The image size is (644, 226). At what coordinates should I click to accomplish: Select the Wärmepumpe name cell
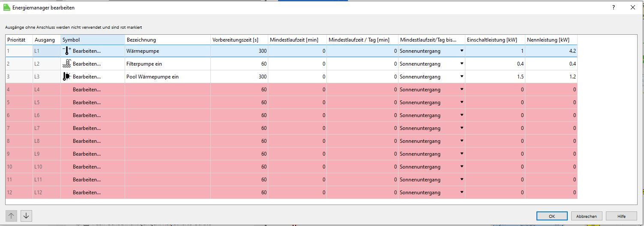168,51
